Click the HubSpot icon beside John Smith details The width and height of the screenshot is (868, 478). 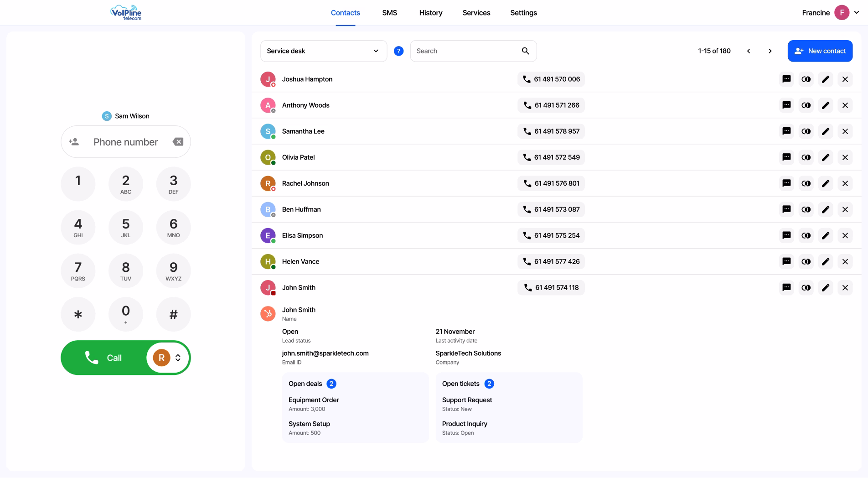(x=268, y=314)
